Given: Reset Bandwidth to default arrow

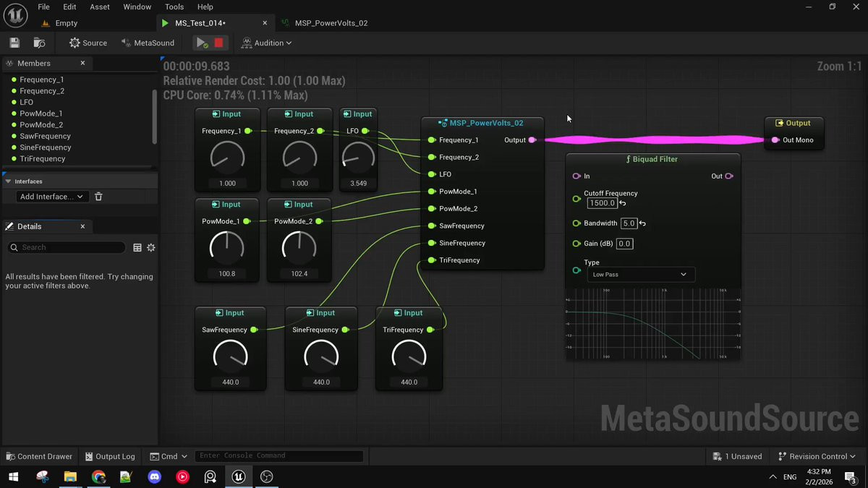Looking at the screenshot, I should click(642, 223).
